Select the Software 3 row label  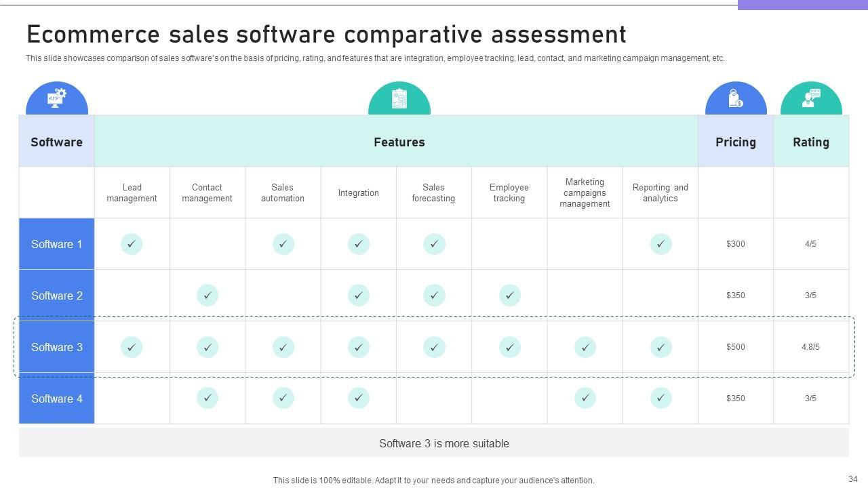(57, 347)
